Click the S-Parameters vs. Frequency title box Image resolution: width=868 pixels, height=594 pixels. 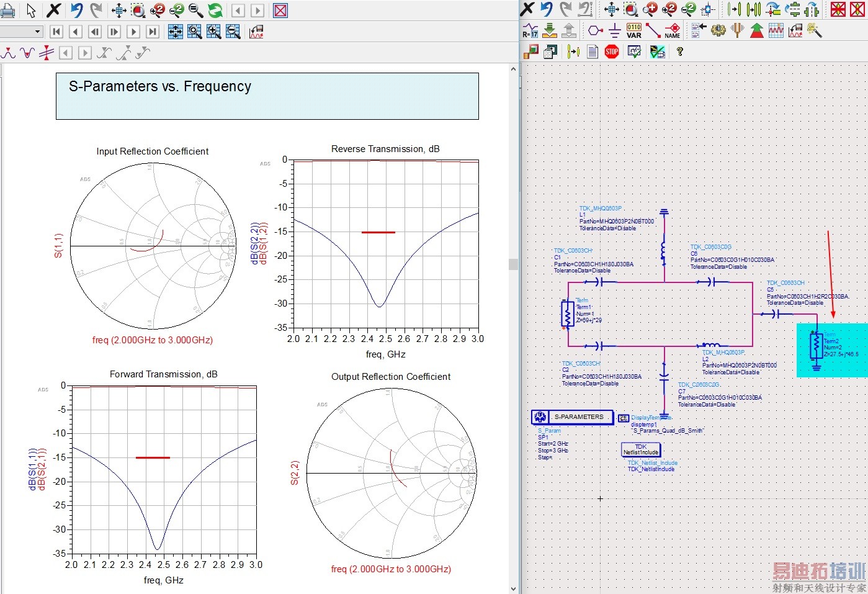point(267,96)
